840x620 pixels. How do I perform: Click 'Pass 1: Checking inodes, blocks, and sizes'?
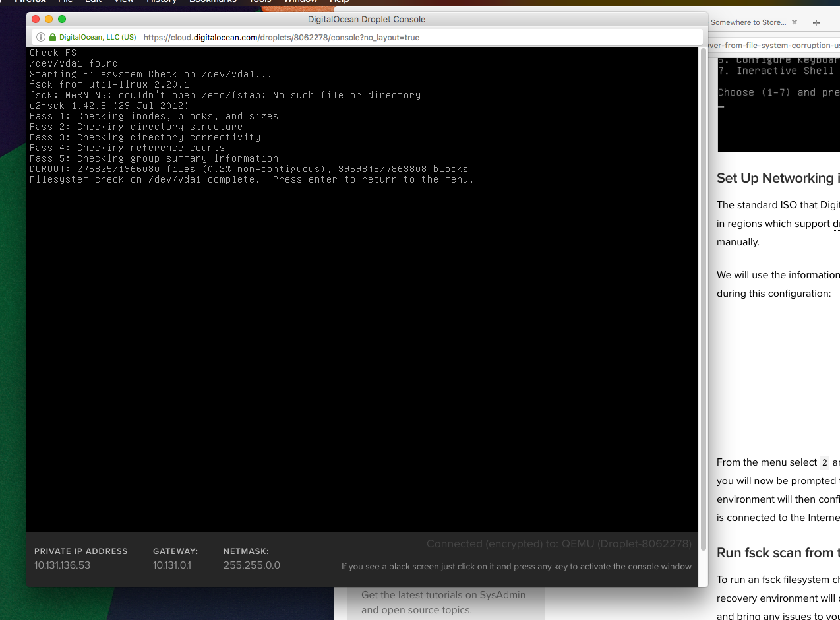(154, 116)
